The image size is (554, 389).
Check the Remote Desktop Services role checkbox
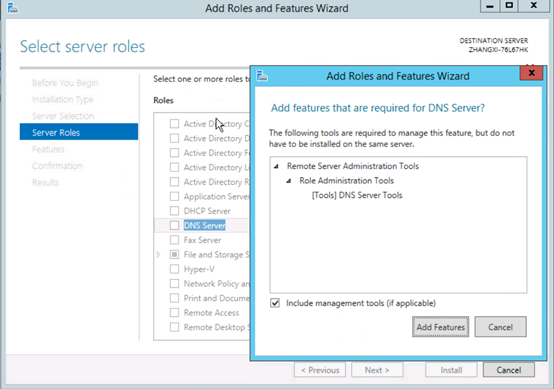[x=175, y=327]
